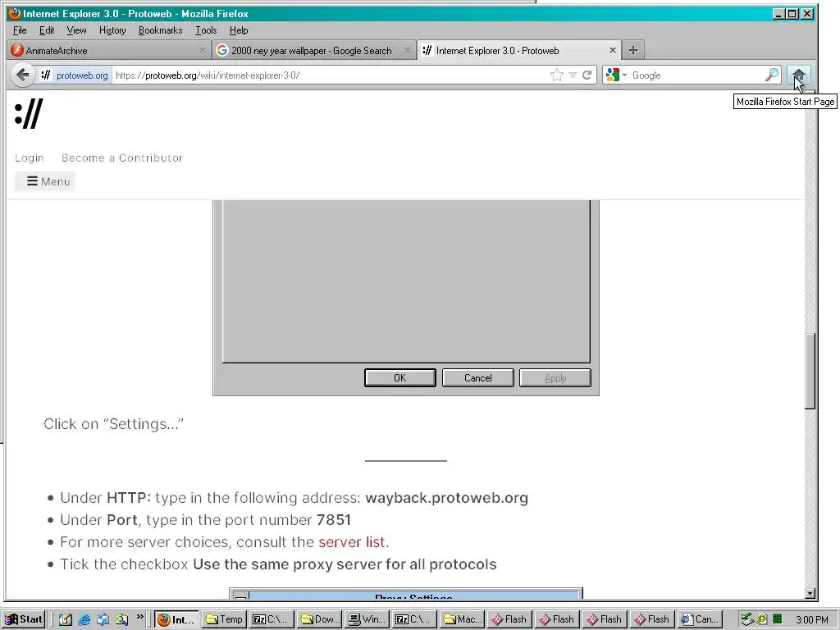Click OK in the dialog screenshot
Image resolution: width=840 pixels, height=630 pixels.
pyautogui.click(x=400, y=377)
